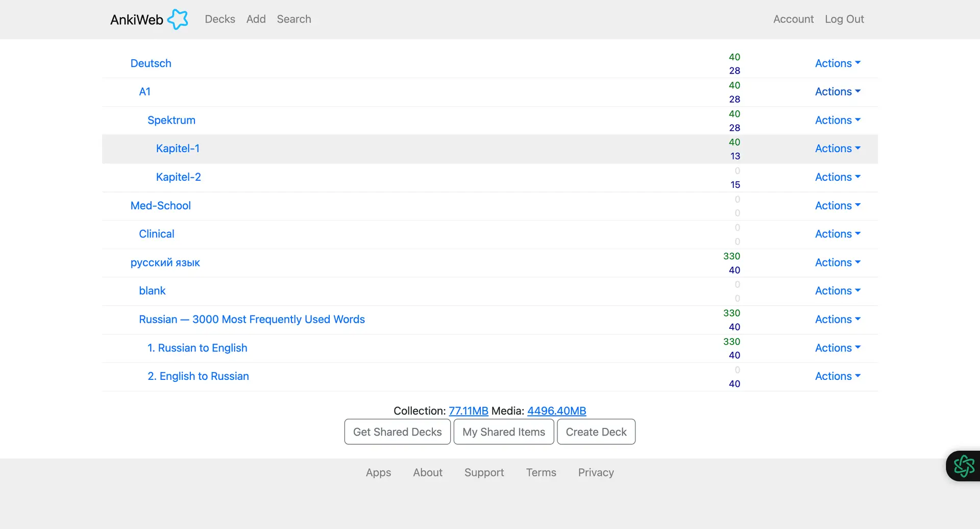This screenshot has width=980, height=529.
Task: Expand Actions for 1. Russian to English
Action: [x=838, y=348]
